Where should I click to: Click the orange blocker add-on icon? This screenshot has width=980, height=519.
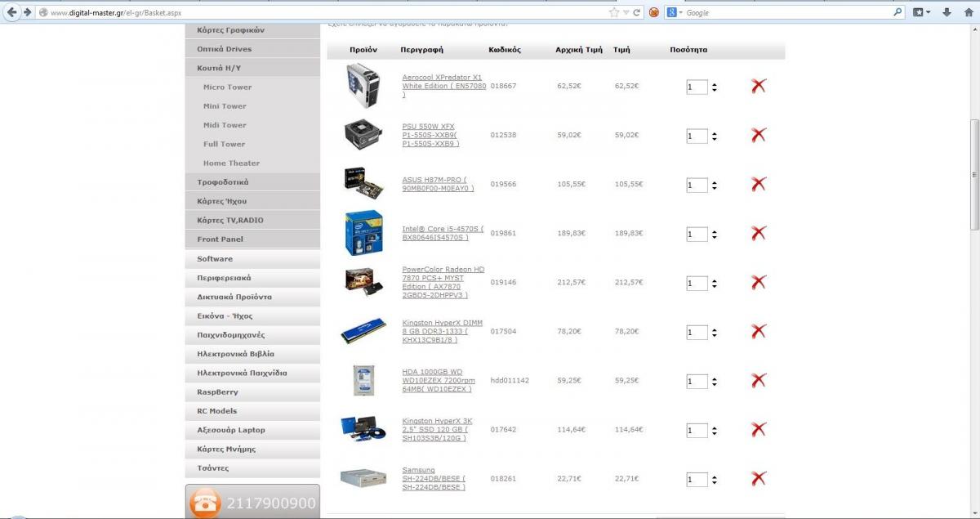pyautogui.click(x=654, y=12)
